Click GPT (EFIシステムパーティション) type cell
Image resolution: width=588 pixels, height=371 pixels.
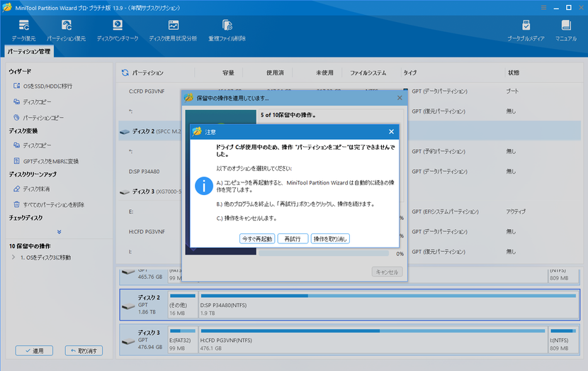[445, 212]
